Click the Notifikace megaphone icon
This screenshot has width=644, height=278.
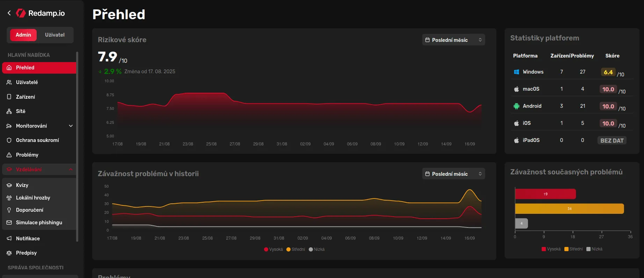pyautogui.click(x=9, y=239)
